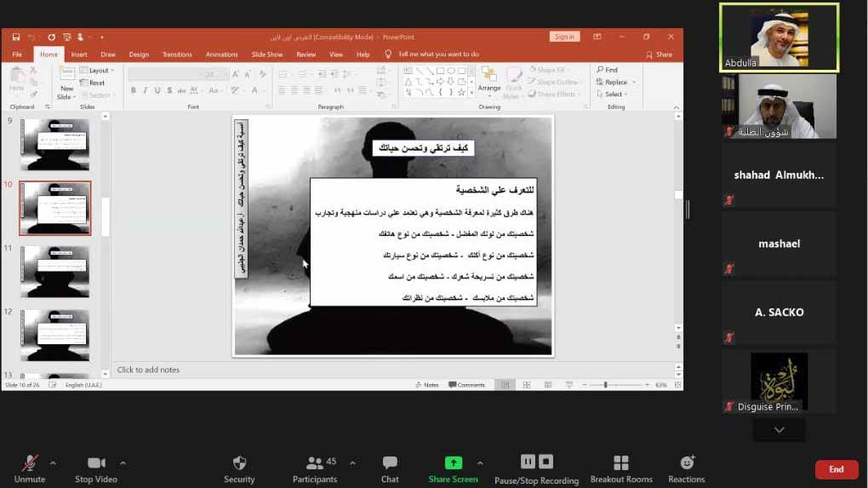Unmute microphone in Zoom
The height and width of the screenshot is (488, 868).
pyautogui.click(x=30, y=469)
